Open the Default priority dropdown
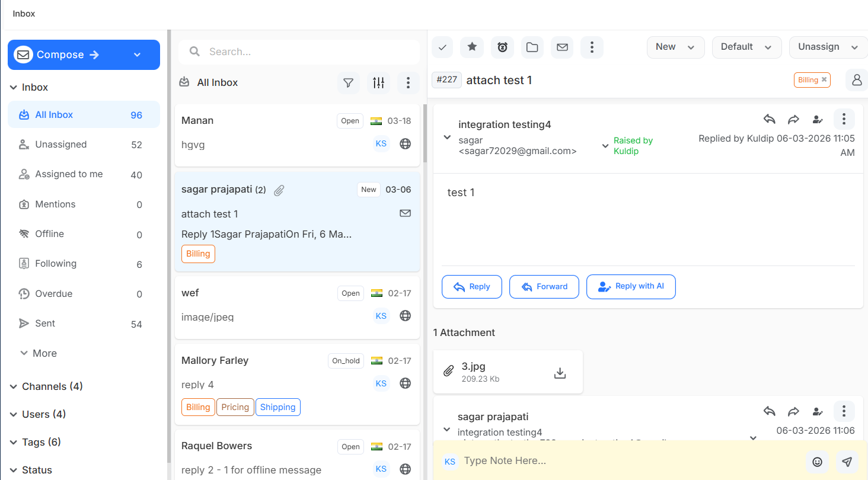The height and width of the screenshot is (480, 868). (746, 47)
